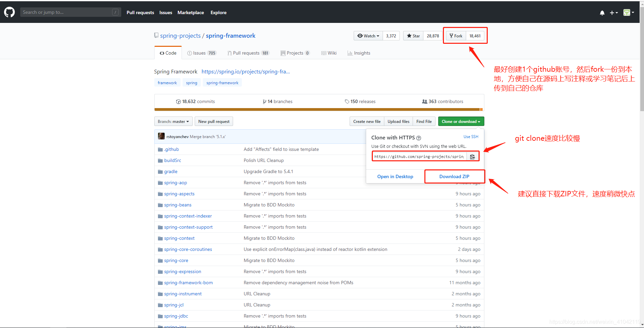Open rstoyanchev committer avatar

pyautogui.click(x=161, y=136)
